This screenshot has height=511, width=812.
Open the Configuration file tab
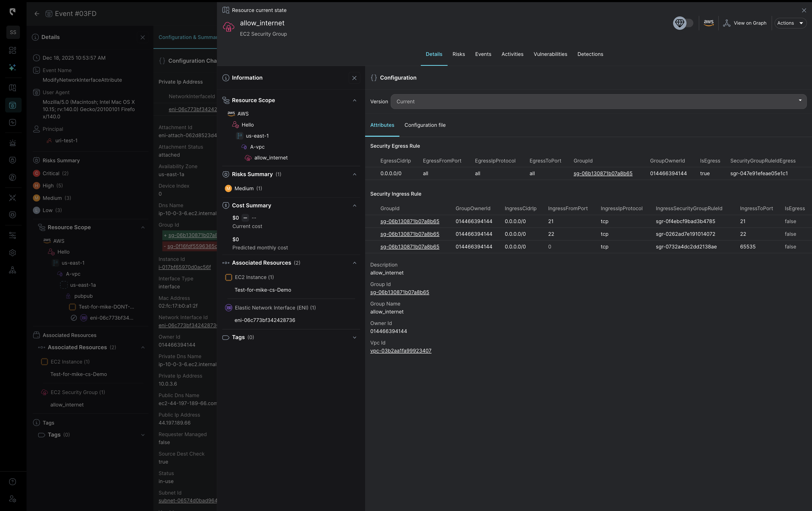click(x=425, y=125)
